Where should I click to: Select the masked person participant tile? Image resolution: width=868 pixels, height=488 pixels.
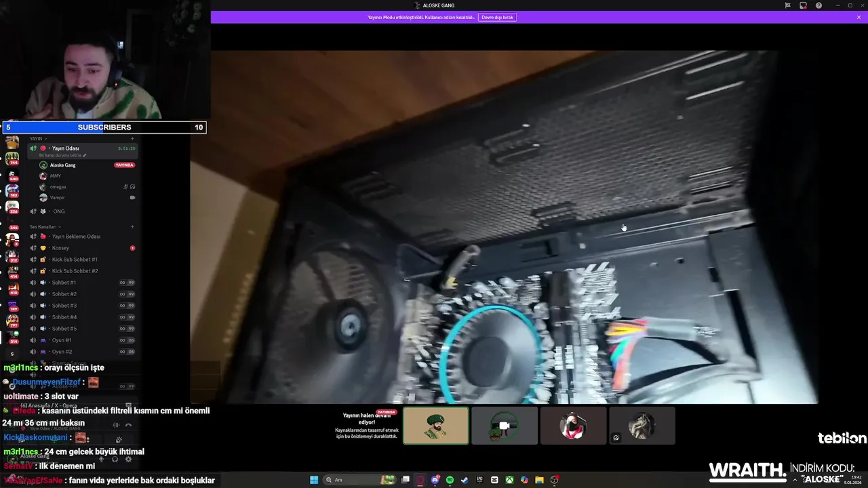573,426
